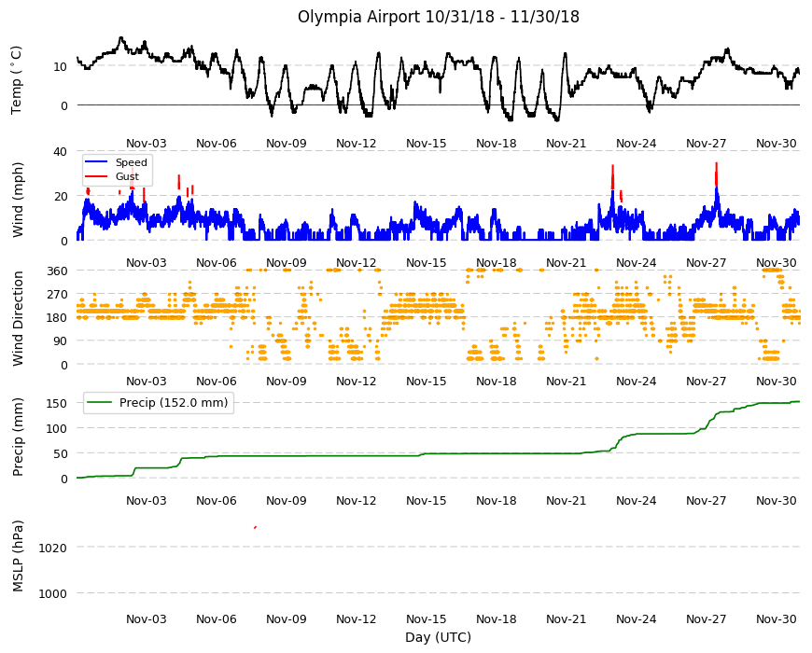Click Nov-24 tick under wind speed chart
This screenshot has height=653, width=812.
click(636, 262)
